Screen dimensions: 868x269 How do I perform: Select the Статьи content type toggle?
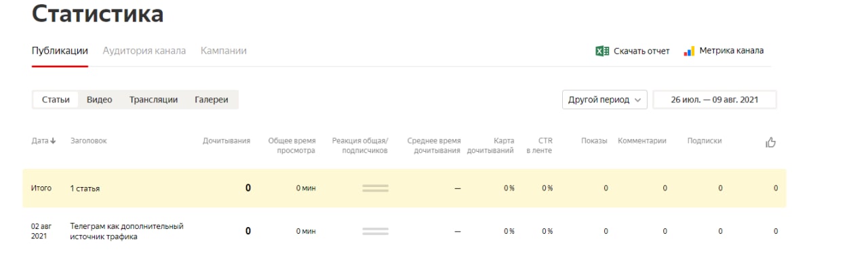tap(56, 100)
